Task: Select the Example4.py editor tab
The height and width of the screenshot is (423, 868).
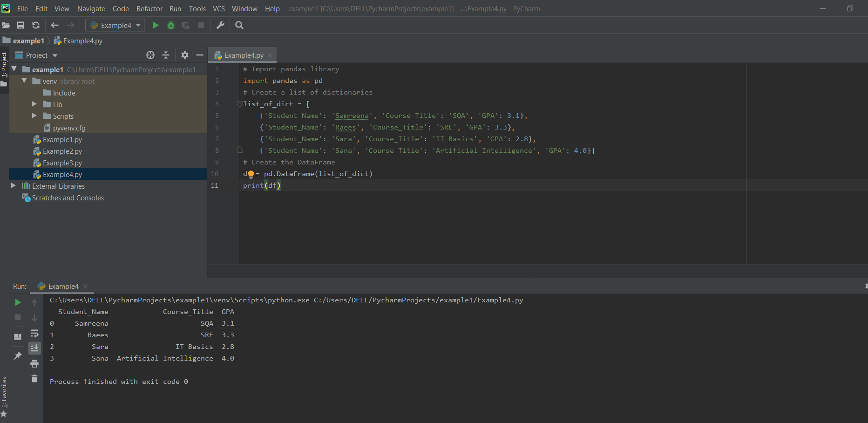Action: (x=243, y=55)
